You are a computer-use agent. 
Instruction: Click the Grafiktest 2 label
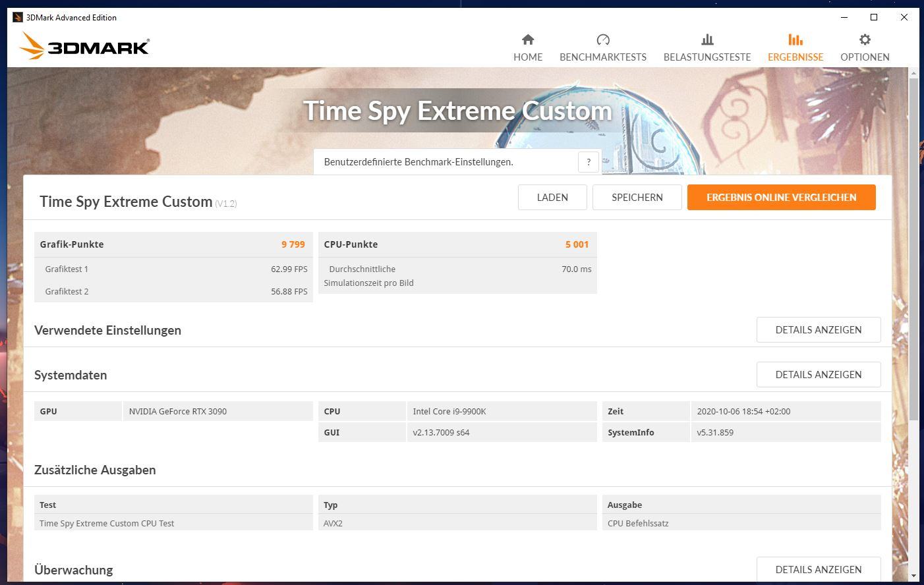67,291
